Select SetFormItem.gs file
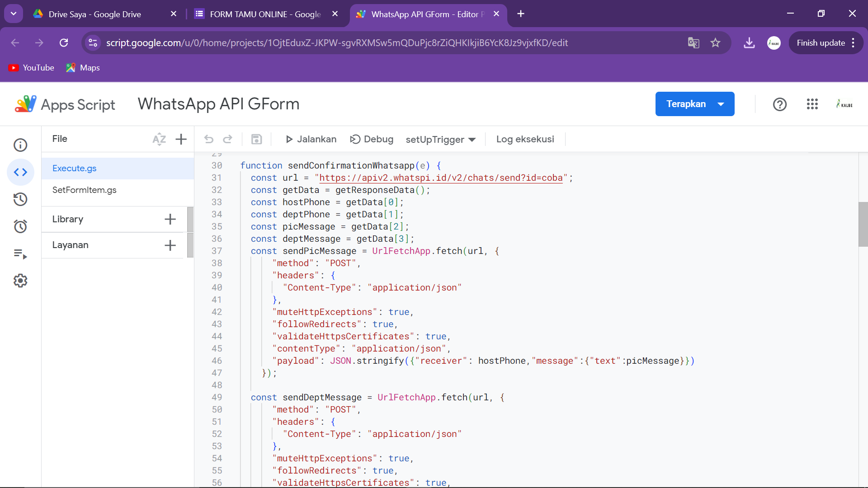This screenshot has width=868, height=488. pyautogui.click(x=84, y=190)
